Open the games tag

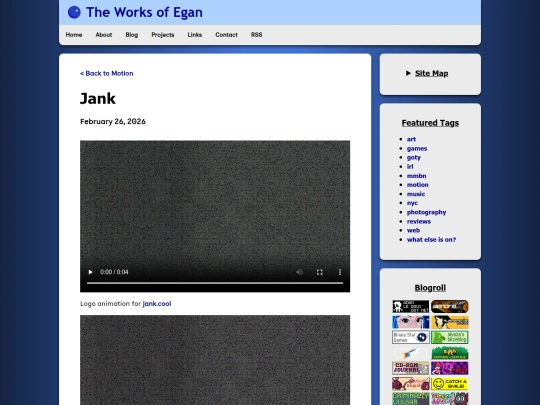pyautogui.click(x=417, y=148)
